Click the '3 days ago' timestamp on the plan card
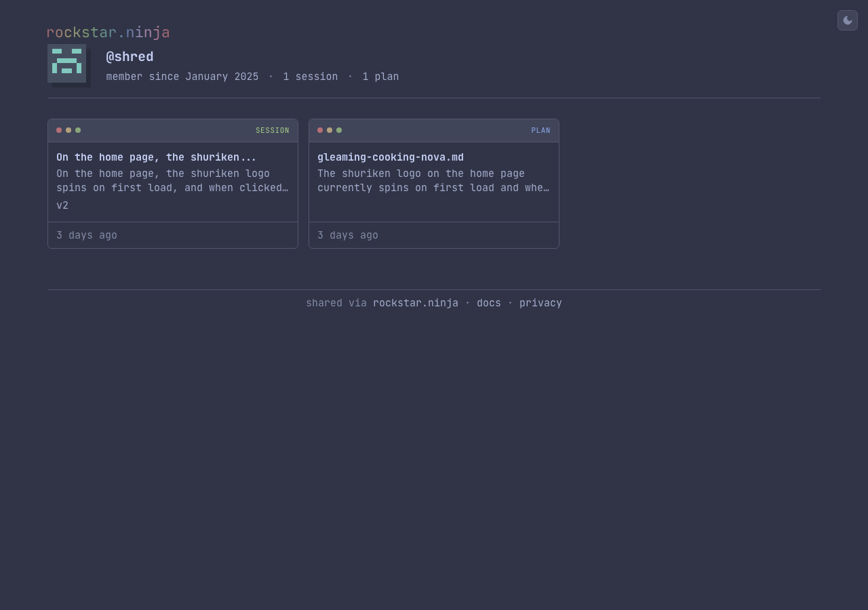 point(347,235)
